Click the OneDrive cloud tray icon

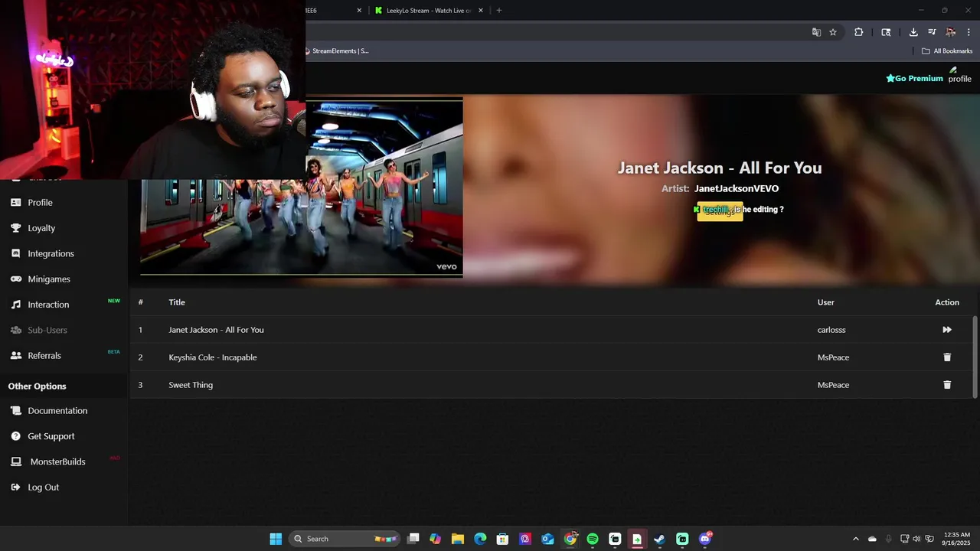(x=872, y=539)
